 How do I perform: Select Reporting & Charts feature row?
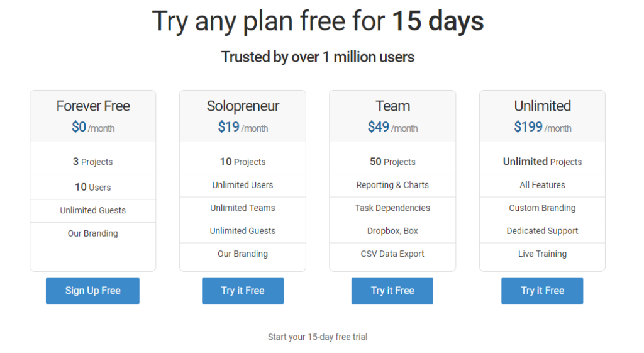point(392,185)
